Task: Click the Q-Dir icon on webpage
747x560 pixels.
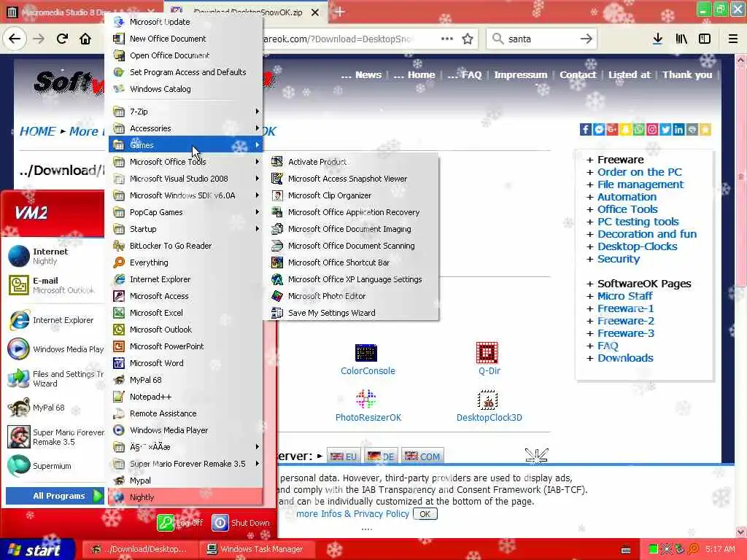Action: 487,353
